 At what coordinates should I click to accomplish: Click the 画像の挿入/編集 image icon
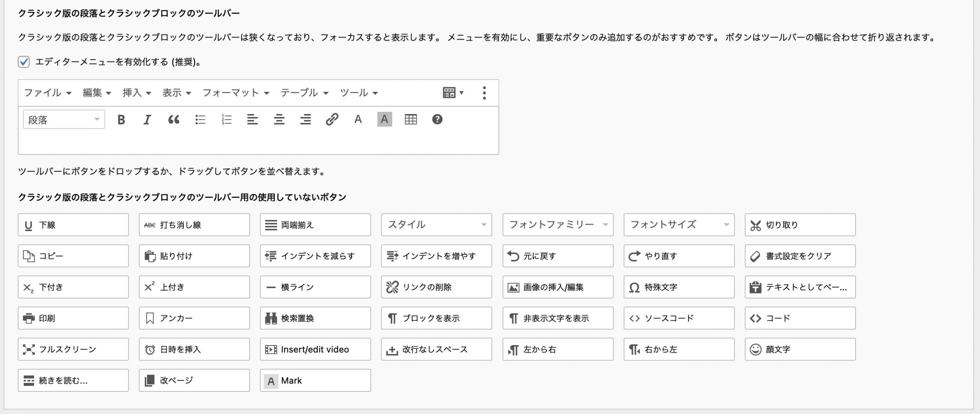pos(513,287)
